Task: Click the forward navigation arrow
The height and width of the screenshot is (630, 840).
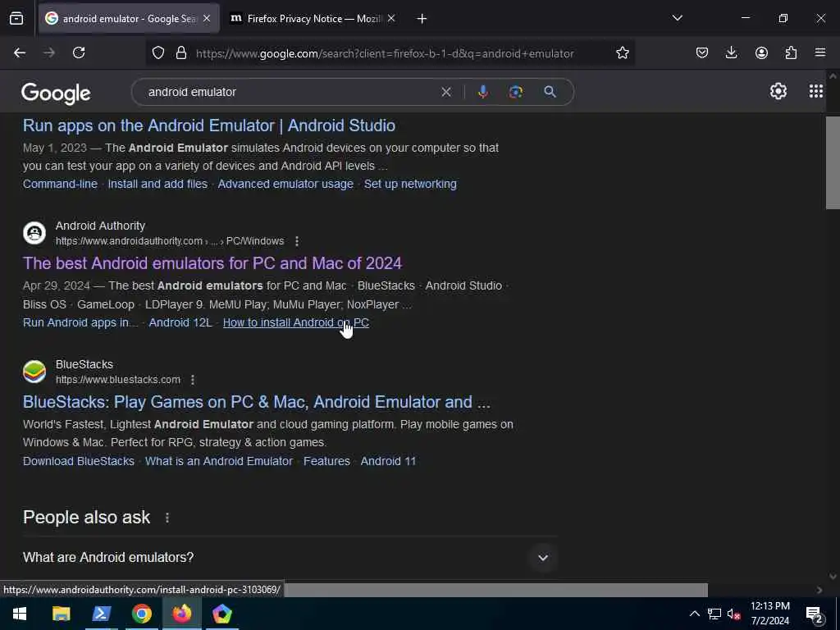Action: [x=49, y=53]
